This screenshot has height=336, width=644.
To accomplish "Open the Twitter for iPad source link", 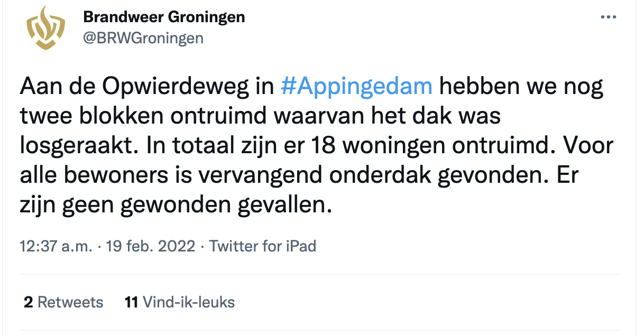I will [x=263, y=246].
